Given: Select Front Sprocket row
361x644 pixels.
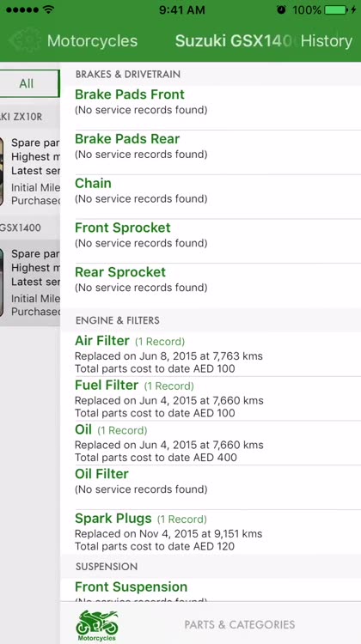Looking at the screenshot, I should click(211, 240).
